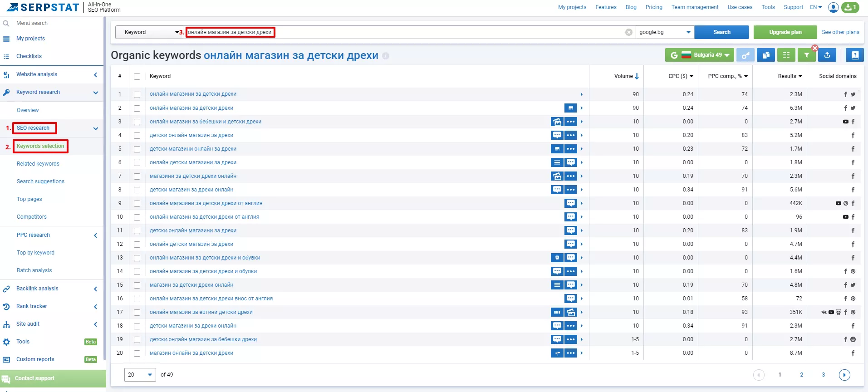Screen dimensions: 868x392
Task: Check the checkbox for row 20
Action: [137, 353]
